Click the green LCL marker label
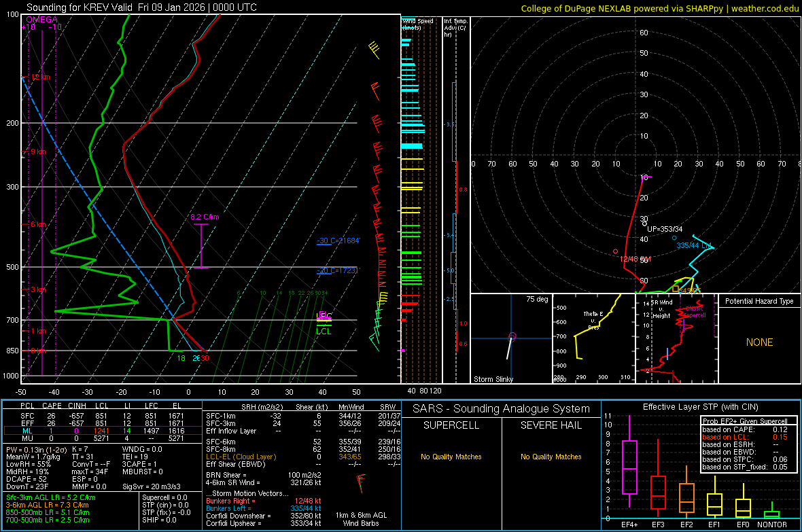The width and height of the screenshot is (802, 532). click(324, 332)
